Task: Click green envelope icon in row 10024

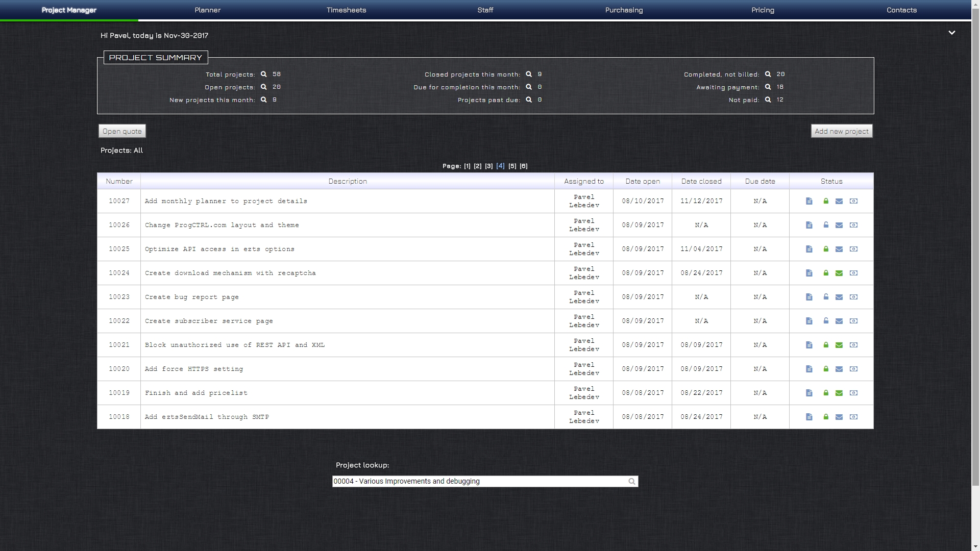Action: (x=839, y=273)
